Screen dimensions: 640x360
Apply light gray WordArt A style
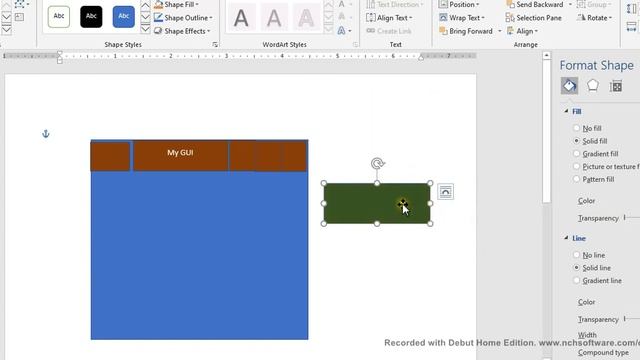click(x=273, y=18)
